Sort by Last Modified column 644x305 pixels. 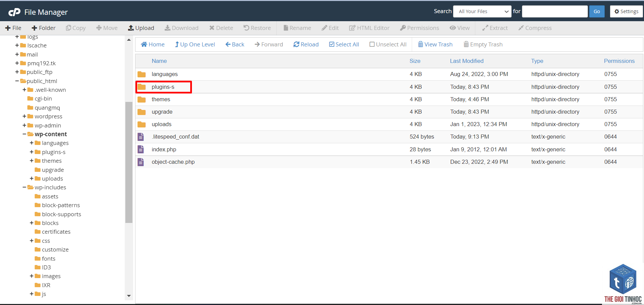point(467,61)
